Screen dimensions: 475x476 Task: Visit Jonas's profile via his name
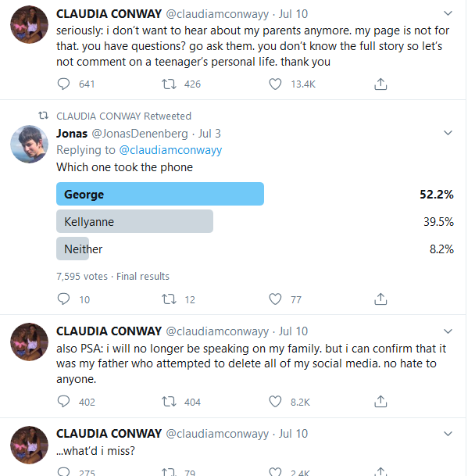[x=72, y=133]
